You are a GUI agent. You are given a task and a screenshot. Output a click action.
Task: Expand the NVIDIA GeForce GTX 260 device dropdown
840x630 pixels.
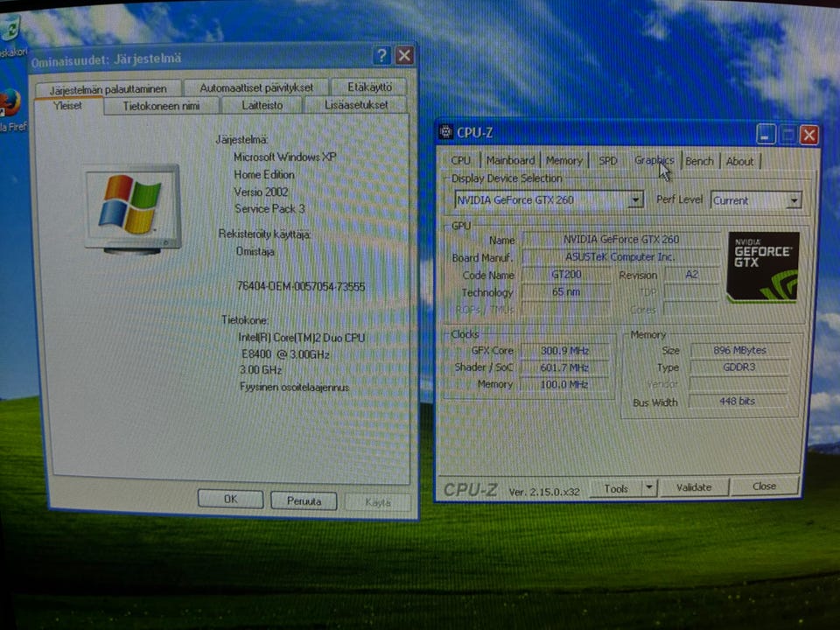(635, 199)
